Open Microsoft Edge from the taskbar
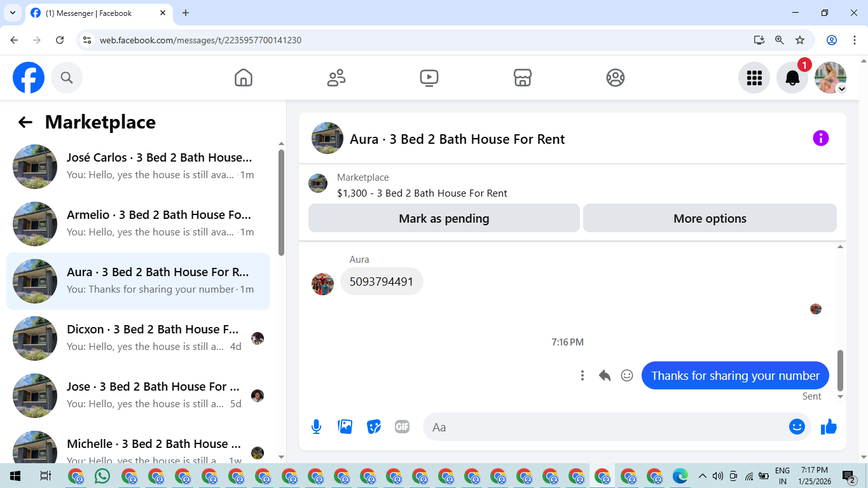 tap(681, 476)
